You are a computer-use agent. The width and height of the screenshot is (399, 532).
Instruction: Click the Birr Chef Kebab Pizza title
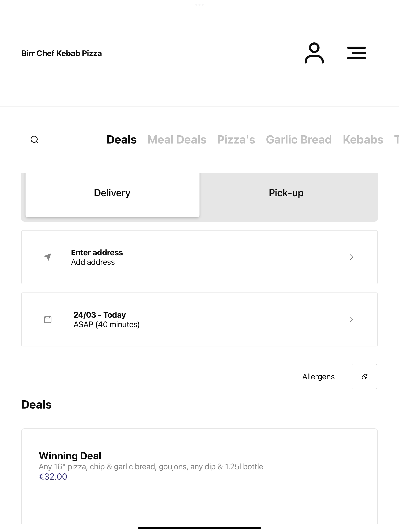62,53
